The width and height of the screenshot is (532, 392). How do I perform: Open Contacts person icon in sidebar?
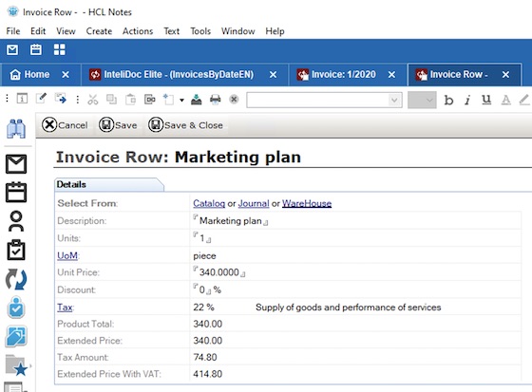coord(16,221)
